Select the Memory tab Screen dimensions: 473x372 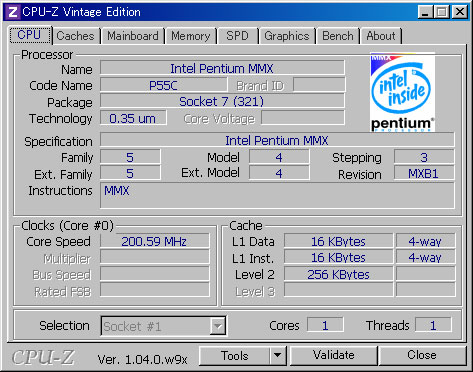coord(191,36)
